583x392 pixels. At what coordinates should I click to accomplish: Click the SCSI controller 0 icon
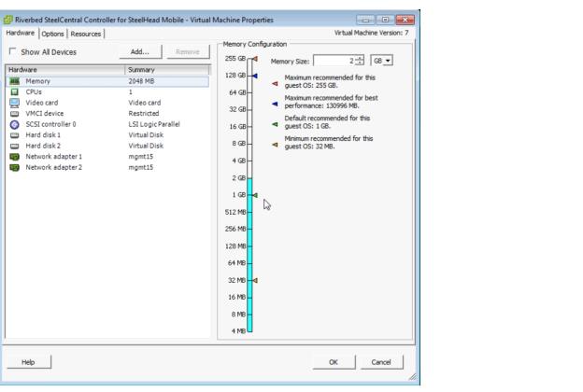click(15, 124)
